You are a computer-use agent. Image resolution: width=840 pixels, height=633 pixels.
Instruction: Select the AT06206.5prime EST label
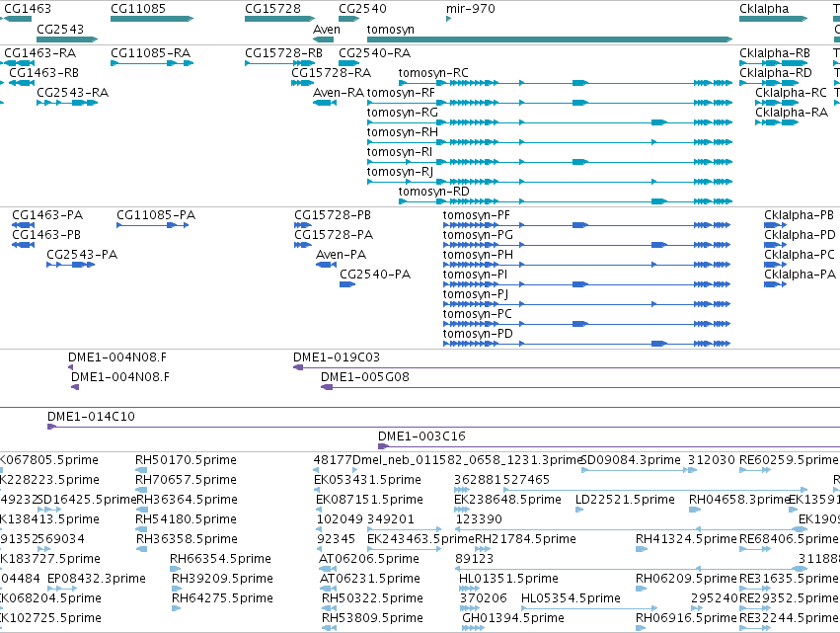368,559
